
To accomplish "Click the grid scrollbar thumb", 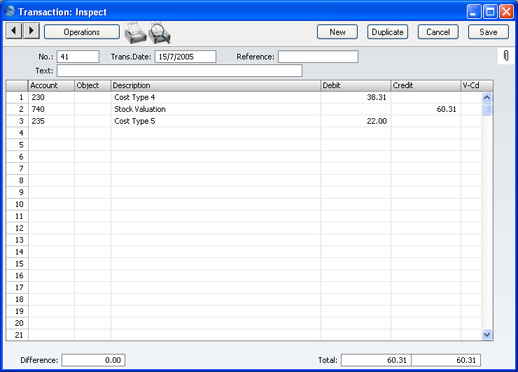I will pos(487,109).
